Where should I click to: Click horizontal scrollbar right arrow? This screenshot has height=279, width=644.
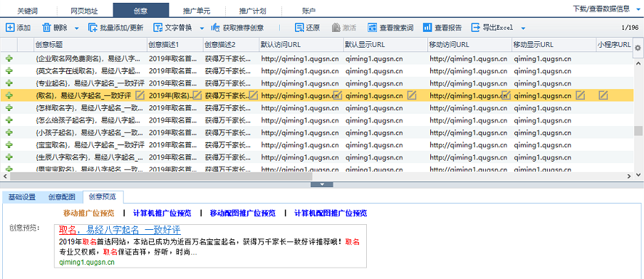(x=629, y=176)
